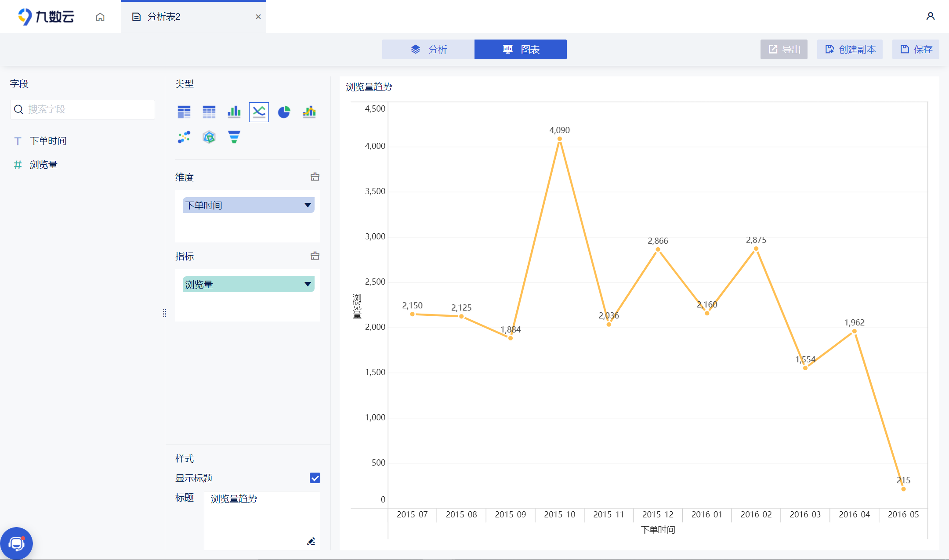The height and width of the screenshot is (560, 949).
Task: Click the home icon in header
Action: pos(100,17)
